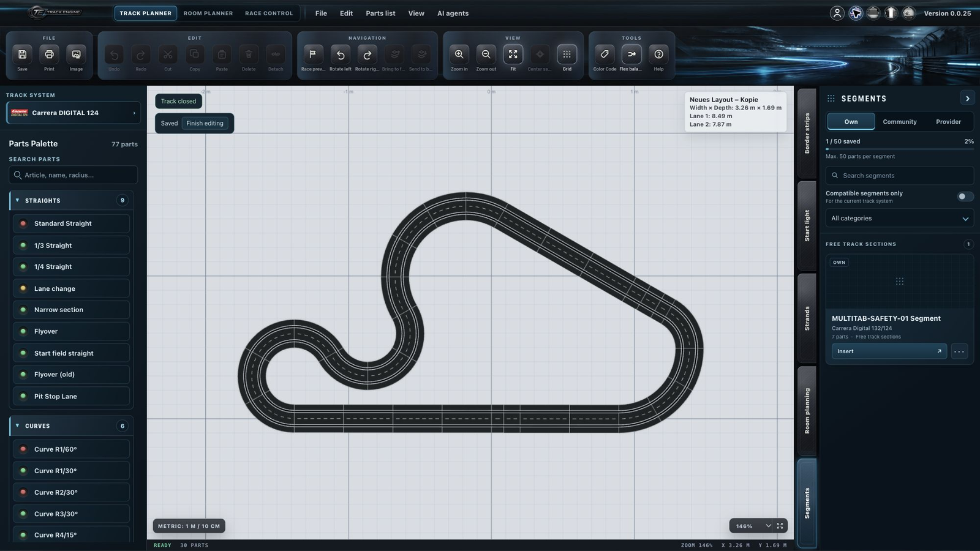Open the Start light side tab
Viewport: 980px width, 551px height.
point(807,225)
